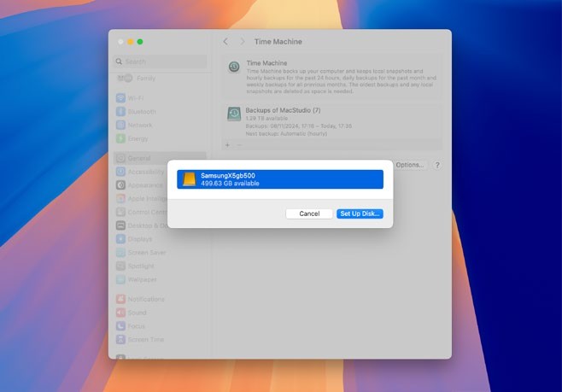Viewport: 562px width, 392px height.
Task: Go forward with the right chevron
Action: 243,42
